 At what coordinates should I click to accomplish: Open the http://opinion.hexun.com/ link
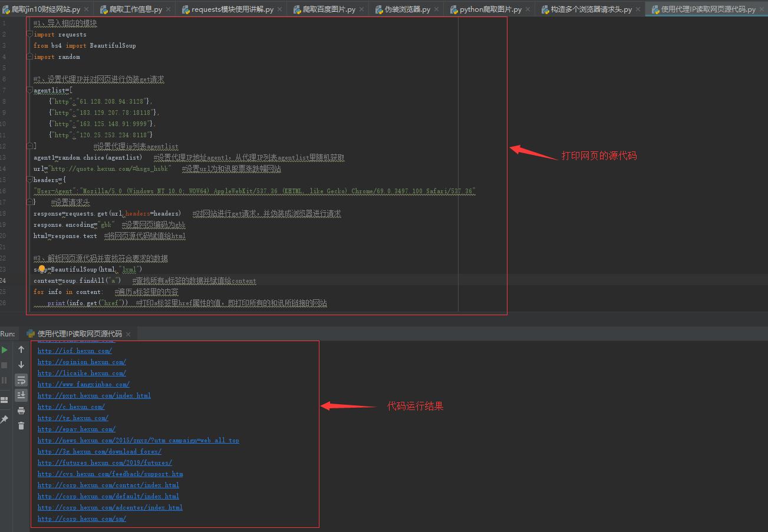[x=81, y=362]
